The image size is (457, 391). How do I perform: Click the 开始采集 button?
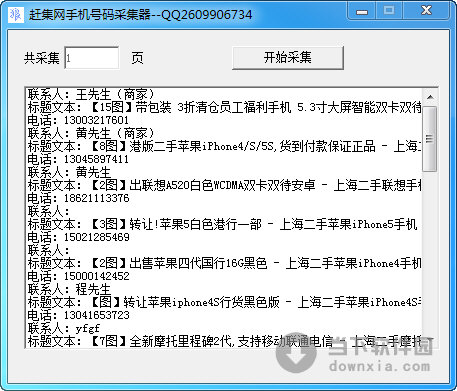[x=288, y=58]
